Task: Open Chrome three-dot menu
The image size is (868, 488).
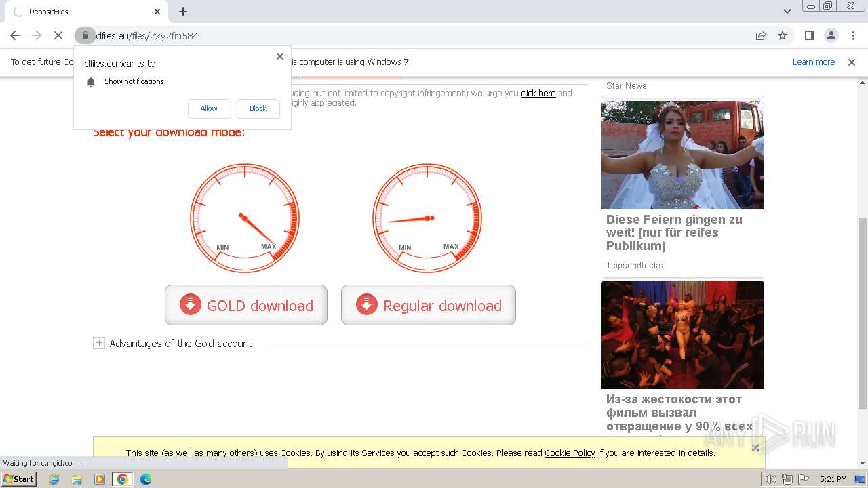Action: pyautogui.click(x=853, y=35)
